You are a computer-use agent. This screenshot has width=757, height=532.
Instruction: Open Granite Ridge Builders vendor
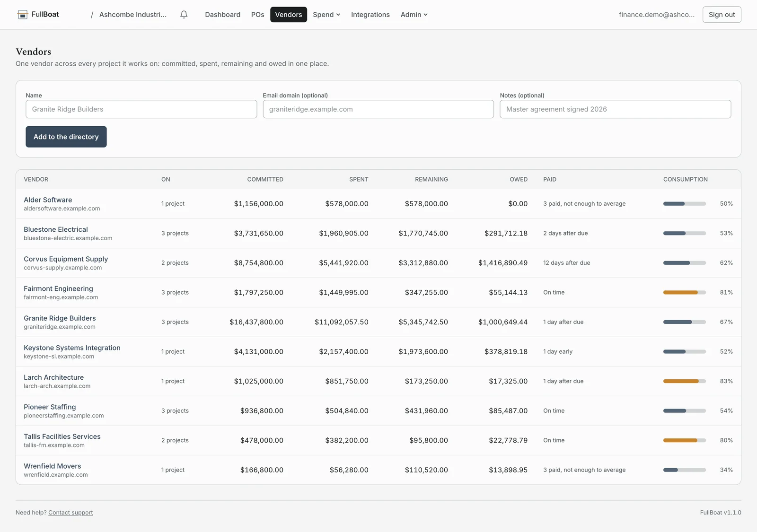(60, 318)
